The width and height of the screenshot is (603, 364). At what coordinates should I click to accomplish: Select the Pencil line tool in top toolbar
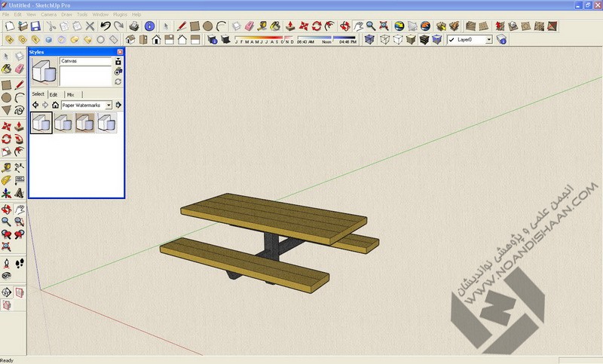tap(181, 26)
